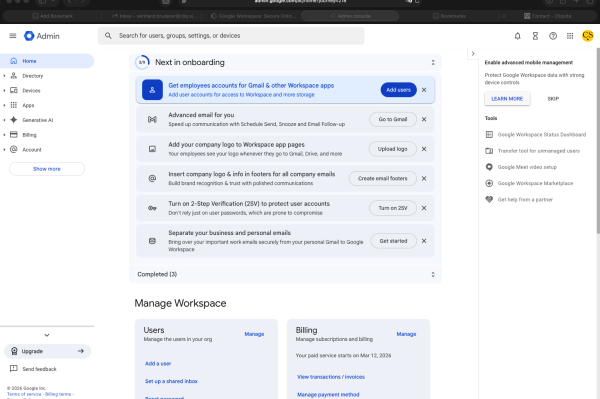The image size is (600, 399).
Task: Click the Home icon in sidebar
Action: point(14,61)
